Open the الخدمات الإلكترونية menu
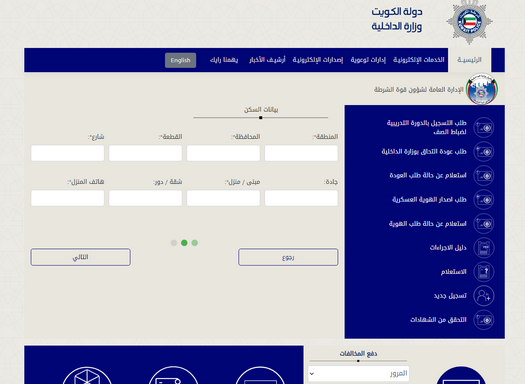 (x=419, y=60)
